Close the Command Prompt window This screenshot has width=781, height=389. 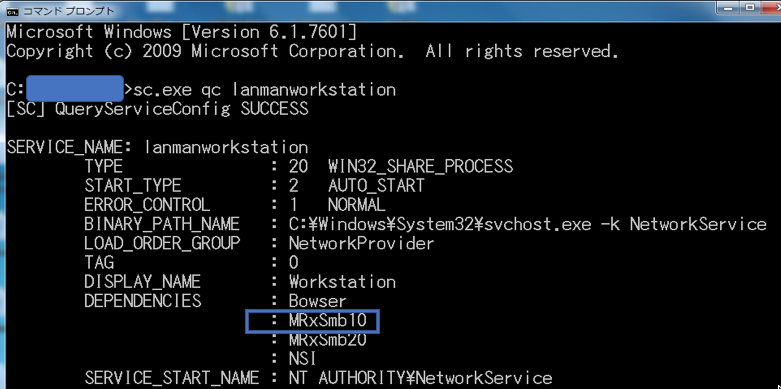click(x=771, y=7)
